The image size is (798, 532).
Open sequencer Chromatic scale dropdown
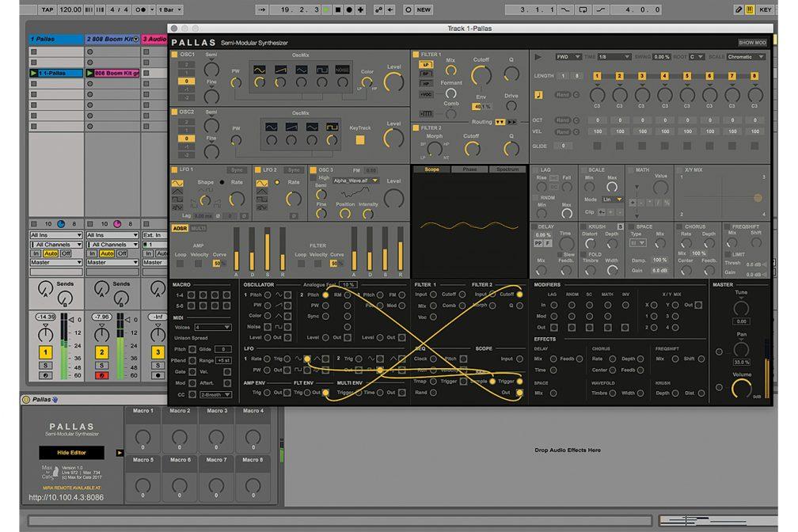746,57
